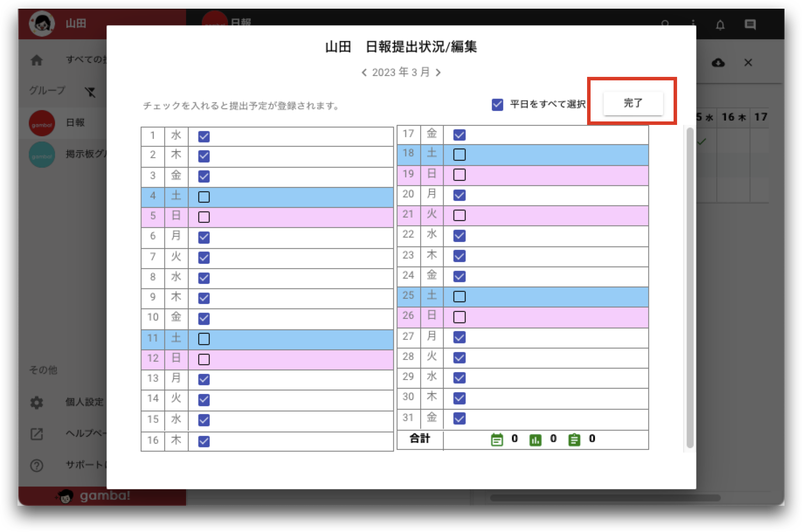
Task: Click the search icon in top bar
Action: coord(665,23)
